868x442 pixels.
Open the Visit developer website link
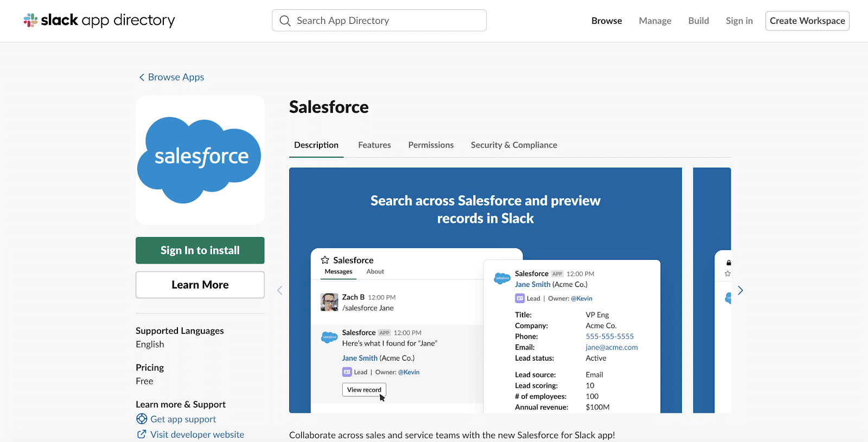197,434
